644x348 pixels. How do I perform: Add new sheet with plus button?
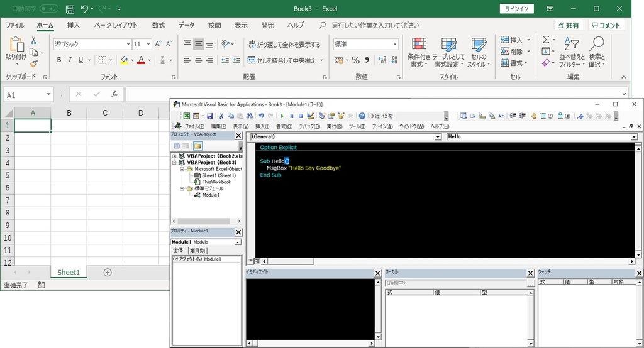[x=108, y=273]
